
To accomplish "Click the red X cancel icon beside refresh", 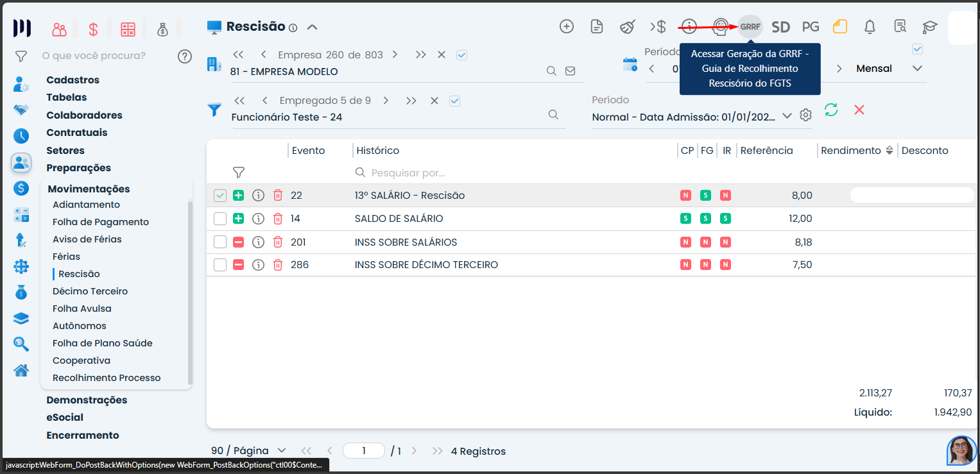I will [859, 110].
